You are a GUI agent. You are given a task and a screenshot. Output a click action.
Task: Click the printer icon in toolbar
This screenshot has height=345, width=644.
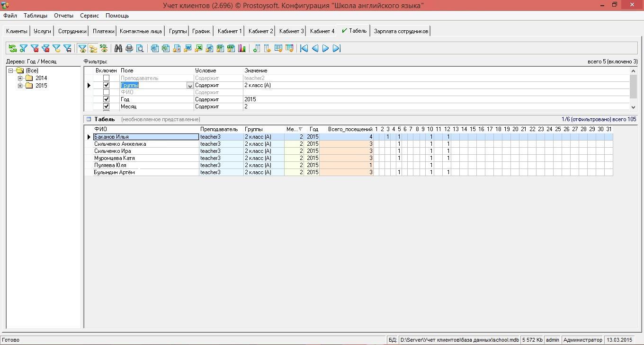tap(129, 48)
